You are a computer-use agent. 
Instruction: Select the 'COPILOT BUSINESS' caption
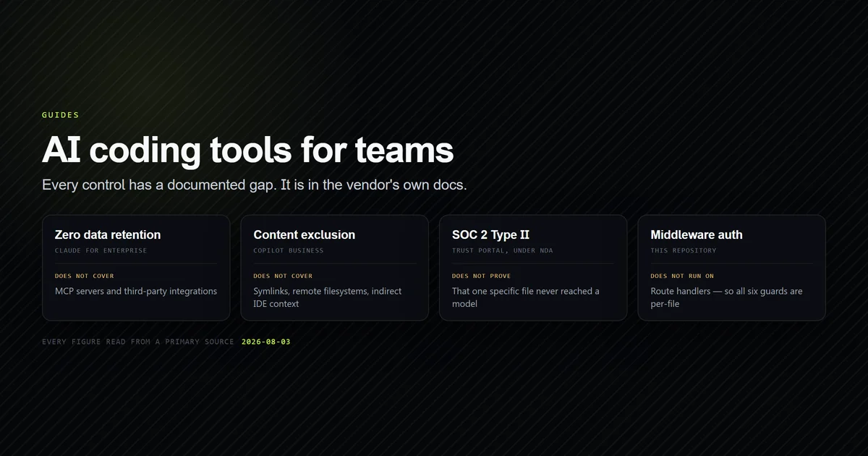point(289,250)
